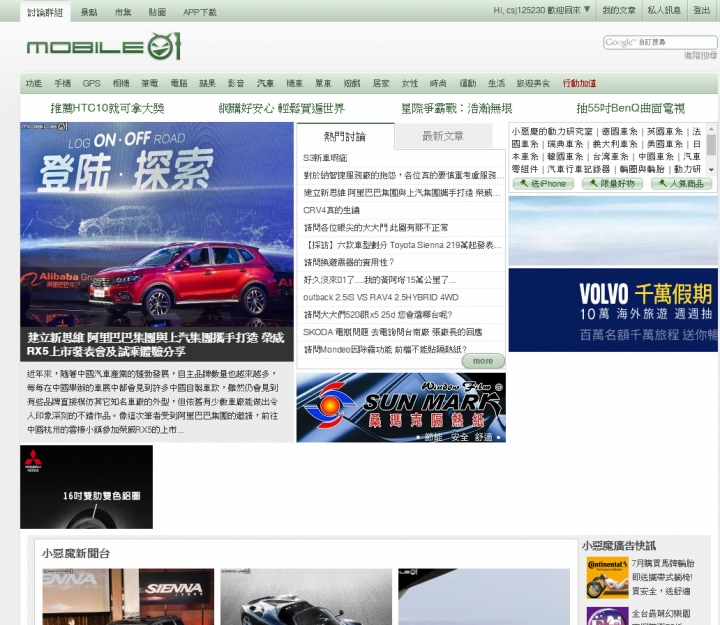
Task: Open 私人訊息 inbox
Action: [x=664, y=10]
